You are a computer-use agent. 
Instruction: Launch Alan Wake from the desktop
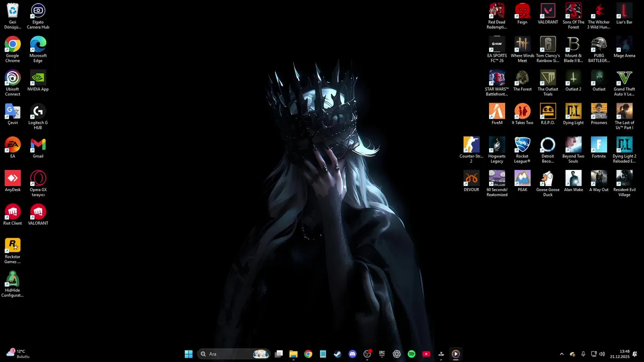574,182
